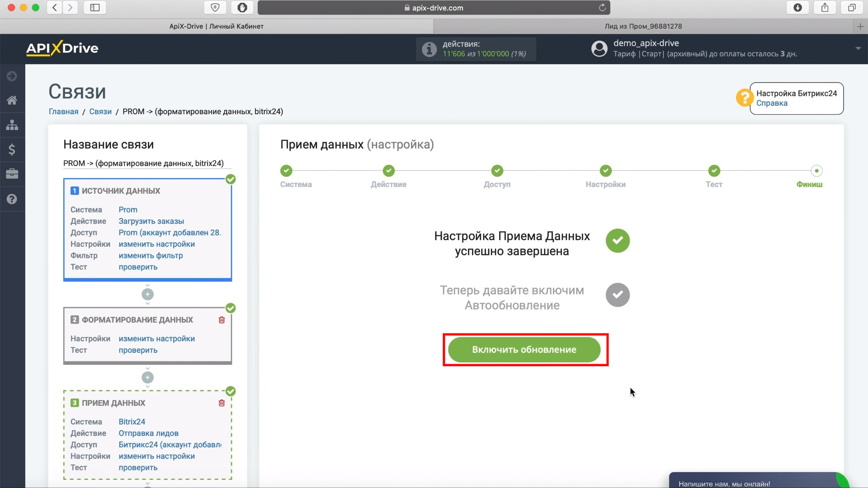Click изменить настройки in Форматирование данных
868x488 pixels.
tap(156, 339)
